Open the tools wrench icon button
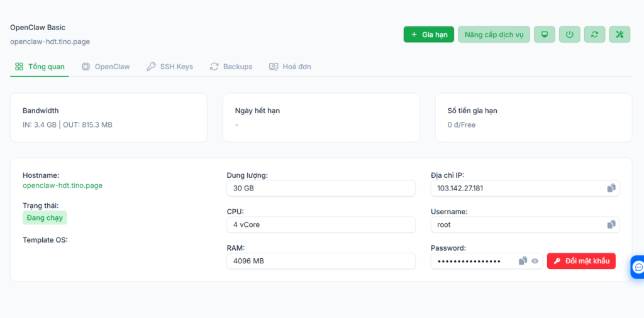Image resolution: width=644 pixels, height=318 pixels. point(619,35)
